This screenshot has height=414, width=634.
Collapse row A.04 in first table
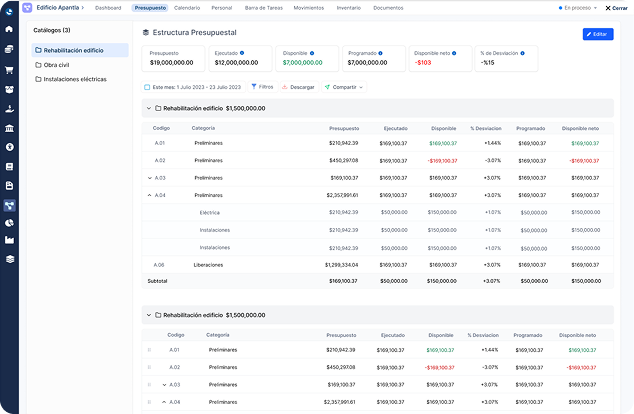[x=149, y=195]
